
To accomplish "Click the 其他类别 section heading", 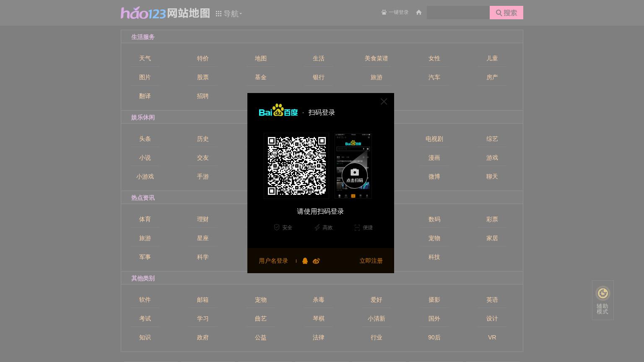I will coord(143,279).
